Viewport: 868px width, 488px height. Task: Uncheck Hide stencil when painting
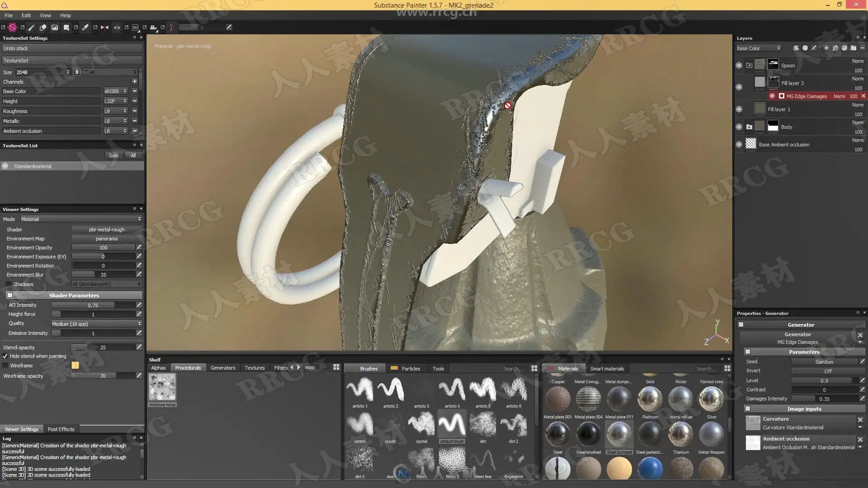coord(5,356)
